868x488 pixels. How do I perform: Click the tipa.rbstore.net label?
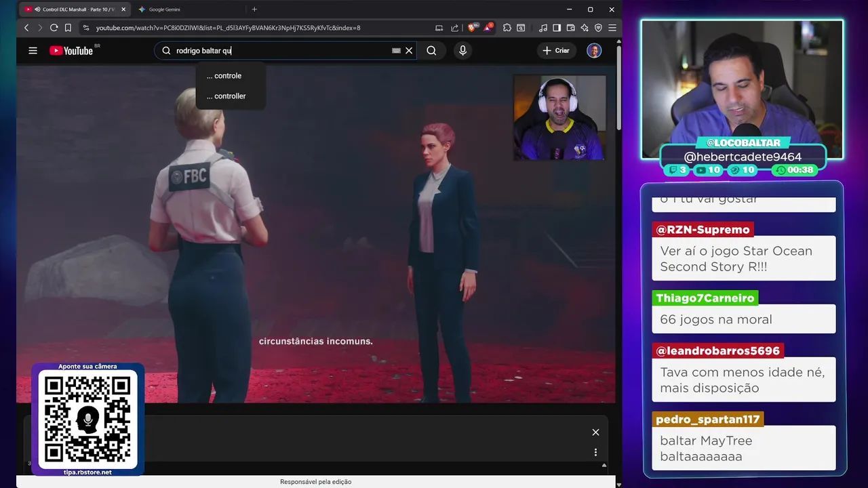87,472
